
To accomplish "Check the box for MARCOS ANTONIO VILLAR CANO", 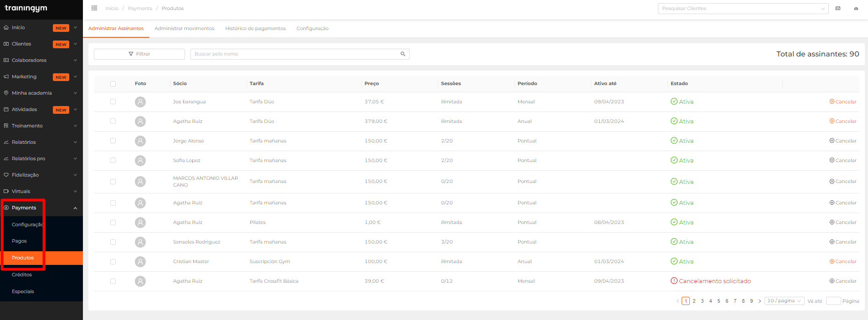I will (113, 182).
